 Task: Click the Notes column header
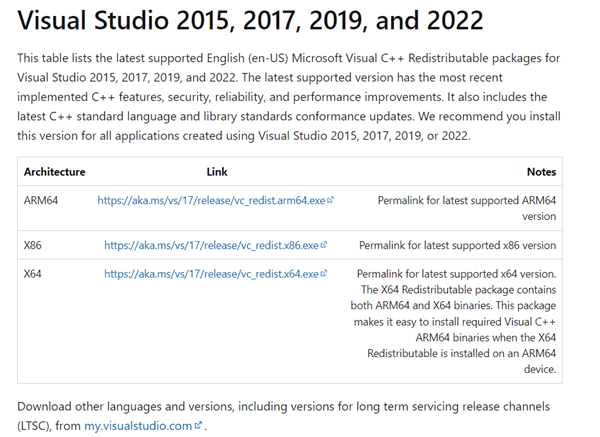pyautogui.click(x=540, y=172)
